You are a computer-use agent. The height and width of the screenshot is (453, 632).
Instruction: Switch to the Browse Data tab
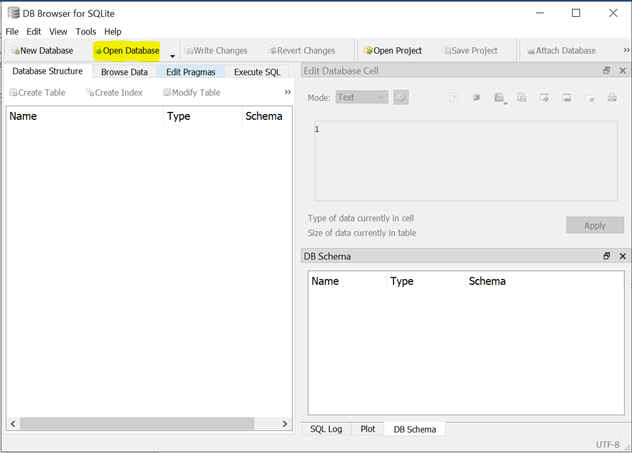pos(124,72)
